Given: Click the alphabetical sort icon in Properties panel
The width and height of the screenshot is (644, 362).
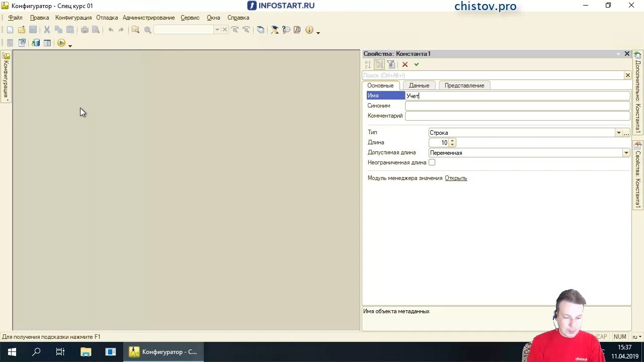Looking at the screenshot, I should click(x=368, y=64).
